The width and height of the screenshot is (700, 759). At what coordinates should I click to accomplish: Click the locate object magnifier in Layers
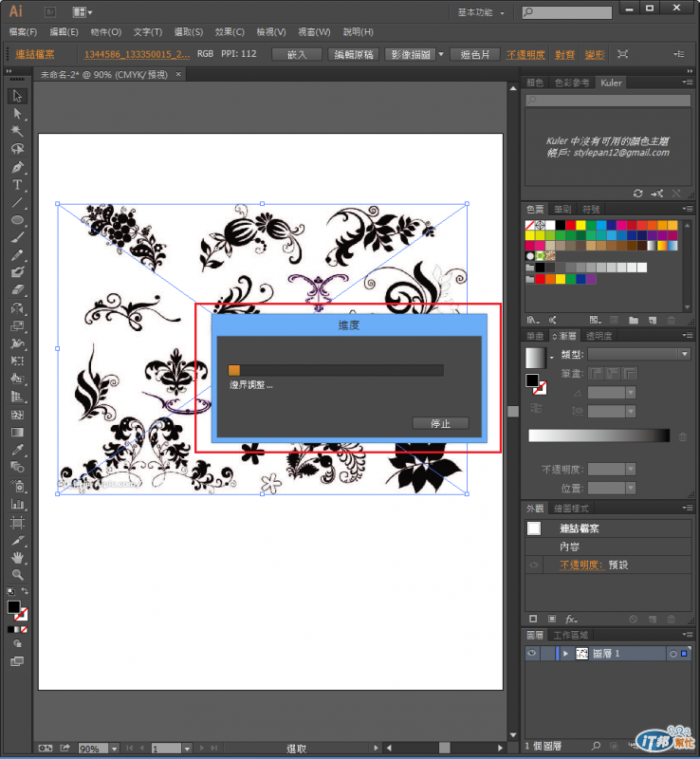point(596,746)
